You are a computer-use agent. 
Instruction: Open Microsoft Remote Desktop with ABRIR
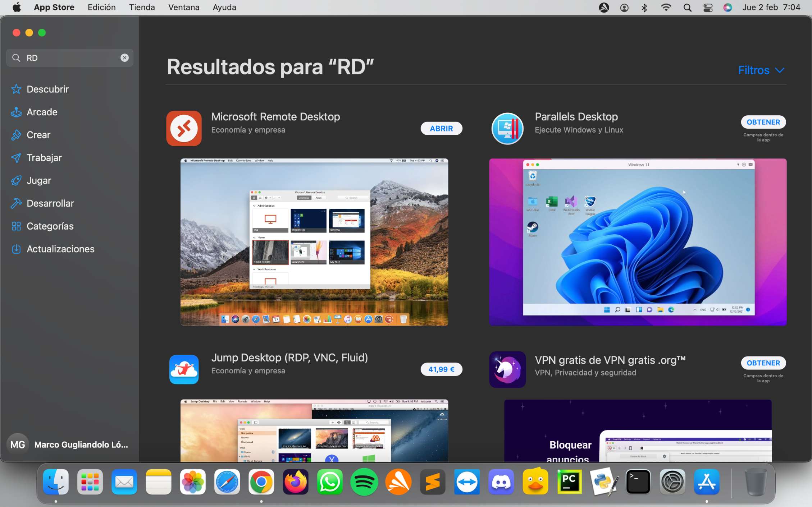coord(441,128)
